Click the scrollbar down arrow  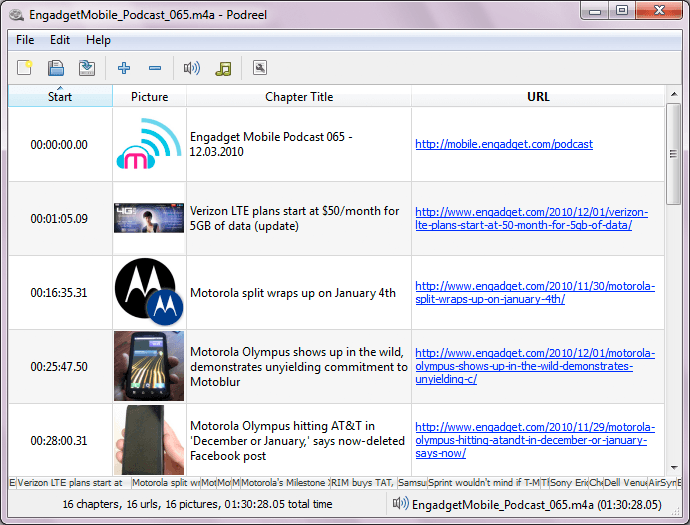click(x=674, y=467)
